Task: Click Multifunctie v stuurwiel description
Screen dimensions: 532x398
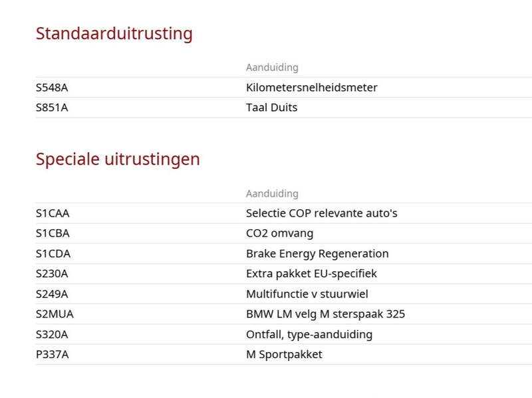Action: pos(307,294)
